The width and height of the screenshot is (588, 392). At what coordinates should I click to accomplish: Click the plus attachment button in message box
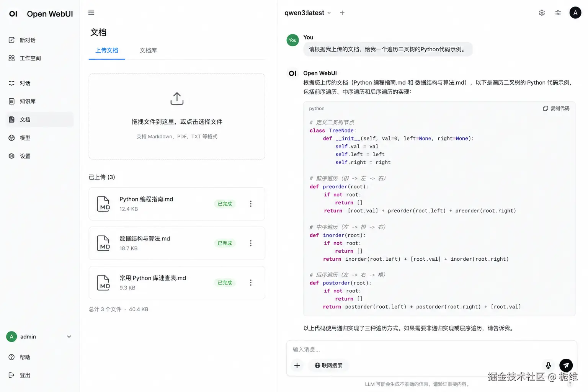click(297, 366)
